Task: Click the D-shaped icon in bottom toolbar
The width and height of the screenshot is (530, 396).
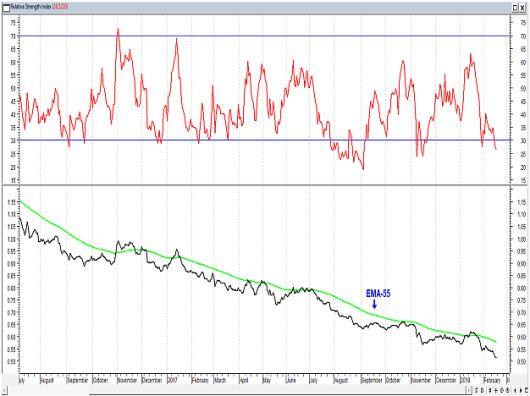Action: 482,390
